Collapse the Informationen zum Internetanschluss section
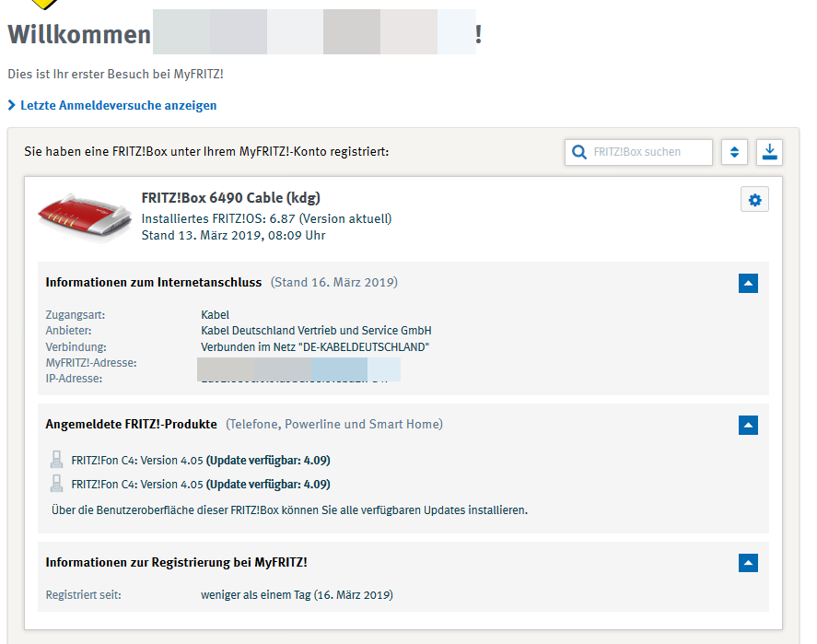 [748, 284]
